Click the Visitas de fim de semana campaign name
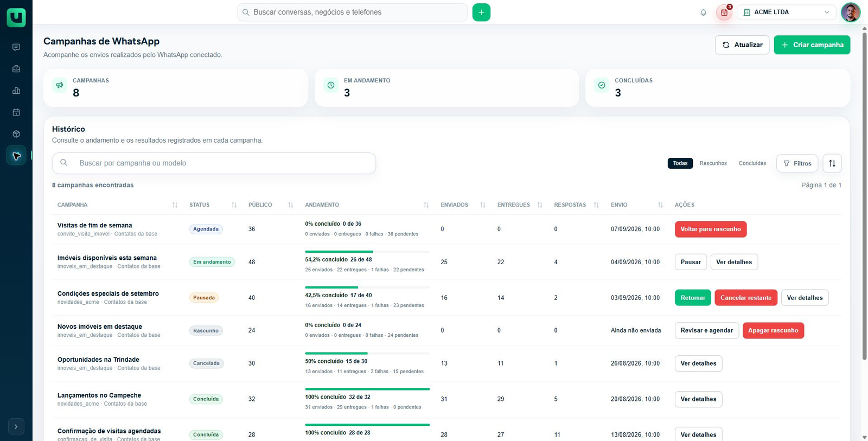868x441 pixels. point(95,225)
